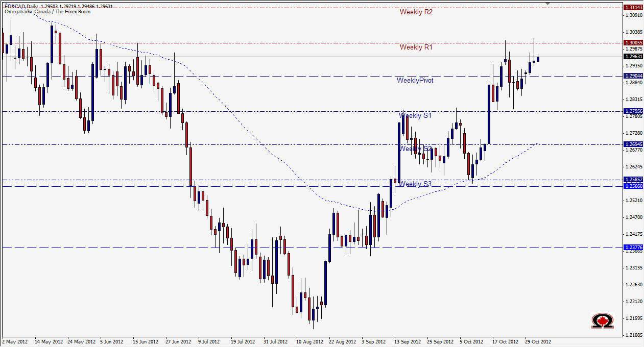Click the 1.27956 blue price tag

[633, 111]
